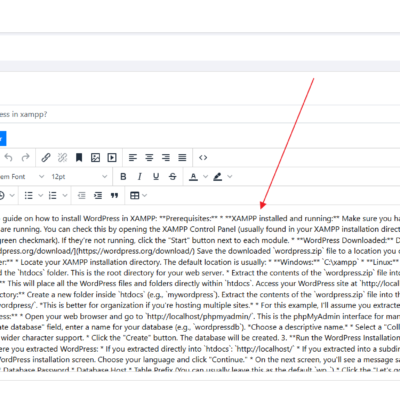
Task: Insert media video into the editor
Action: pos(112,157)
